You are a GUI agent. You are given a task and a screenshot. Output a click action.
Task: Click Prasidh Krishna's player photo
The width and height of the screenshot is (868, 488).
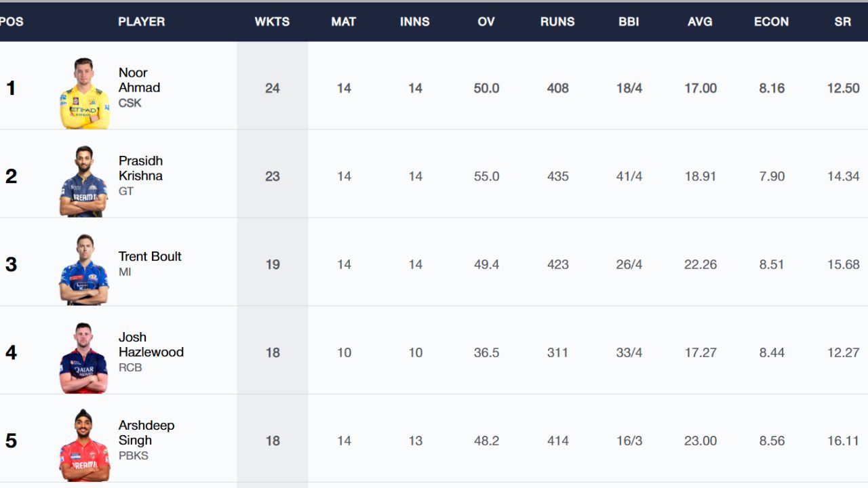pos(83,182)
